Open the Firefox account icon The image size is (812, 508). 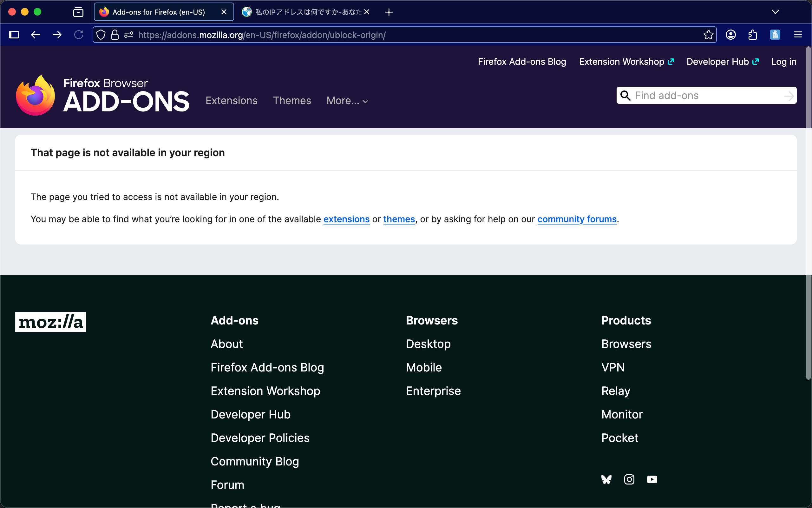click(731, 35)
